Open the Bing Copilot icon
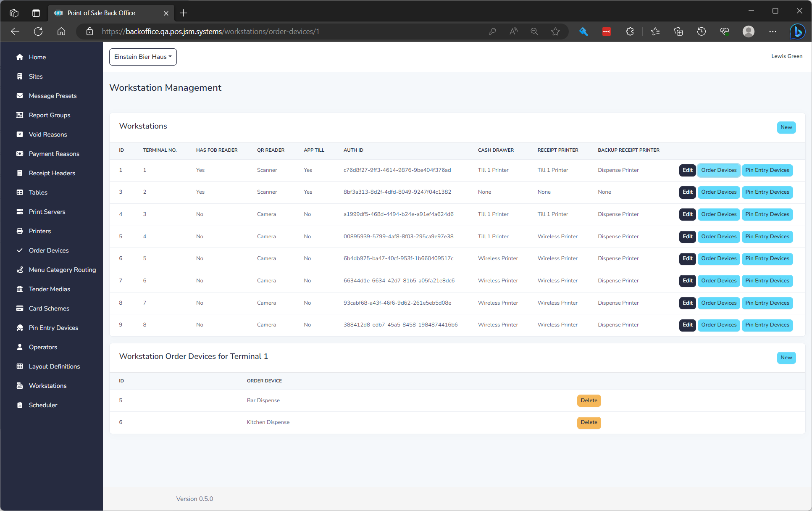Image resolution: width=812 pixels, height=511 pixels. point(797,32)
